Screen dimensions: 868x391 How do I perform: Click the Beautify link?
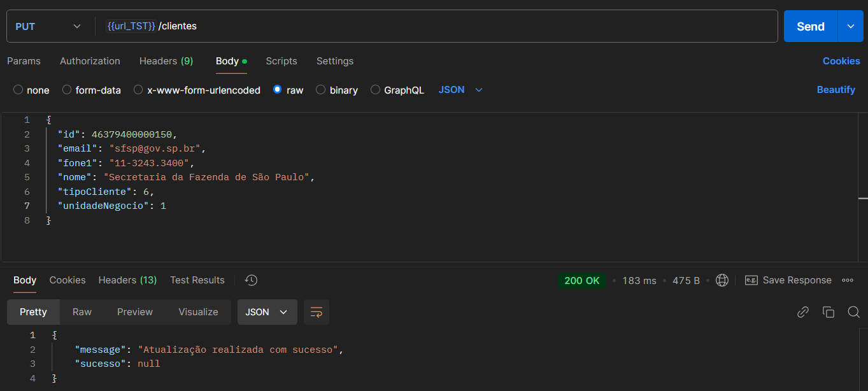(x=836, y=90)
